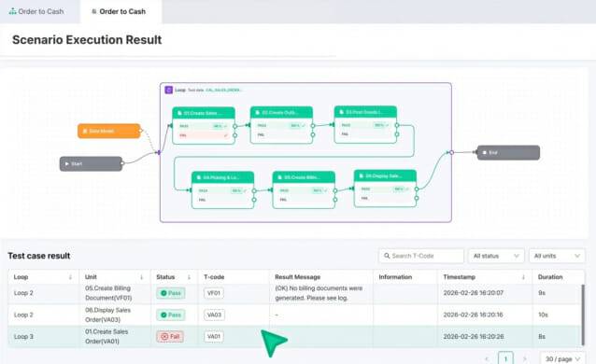Select the 01.Create Sales node header

point(204,113)
